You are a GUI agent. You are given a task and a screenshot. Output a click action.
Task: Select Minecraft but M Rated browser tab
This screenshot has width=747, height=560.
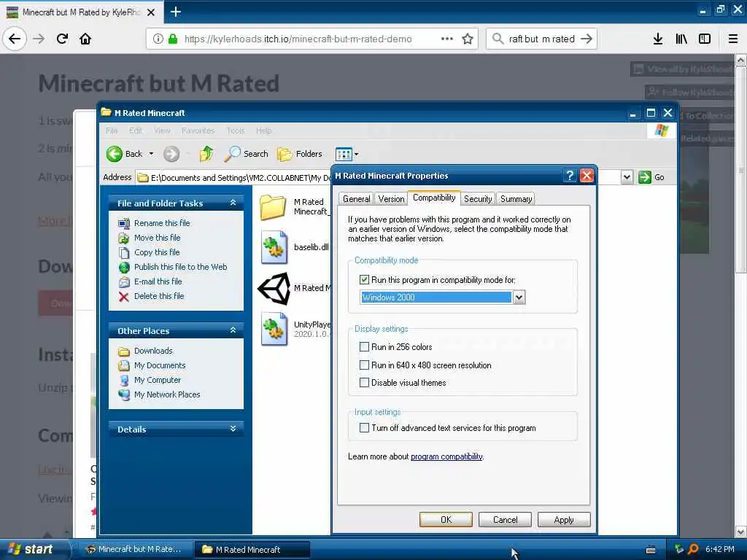pyautogui.click(x=81, y=12)
